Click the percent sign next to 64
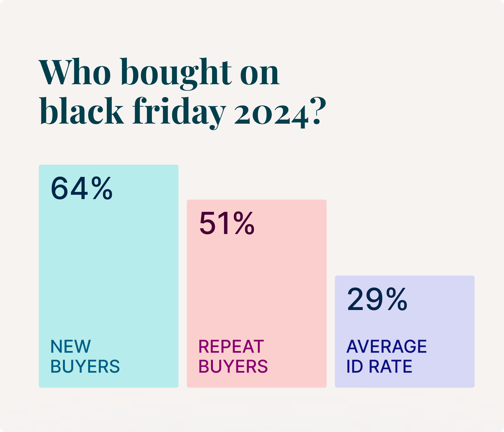Image resolution: width=504 pixels, height=432 pixels. [x=102, y=189]
